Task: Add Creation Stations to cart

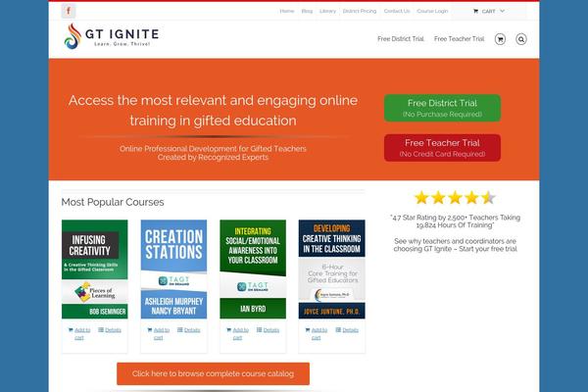Action: [x=158, y=333]
